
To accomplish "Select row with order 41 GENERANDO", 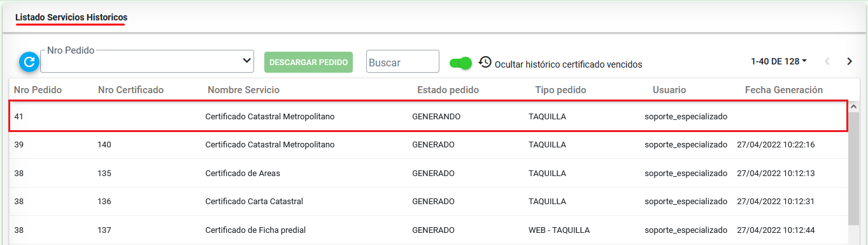I will tap(428, 116).
